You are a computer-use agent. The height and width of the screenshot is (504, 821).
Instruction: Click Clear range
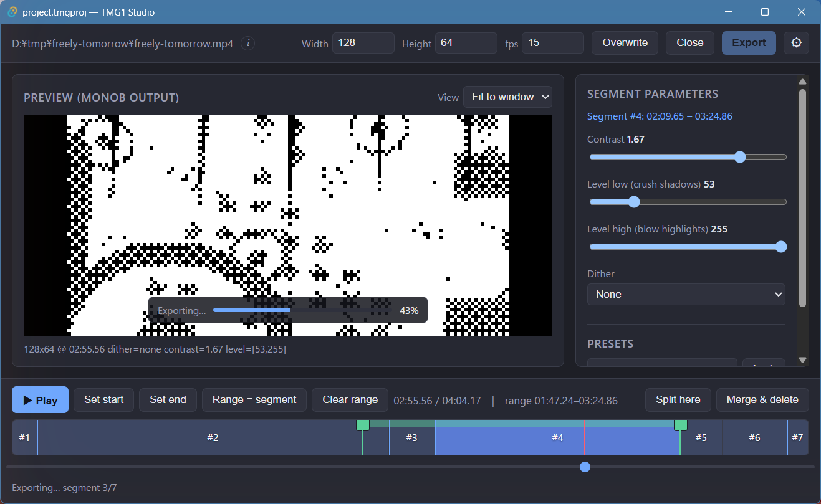coord(350,400)
